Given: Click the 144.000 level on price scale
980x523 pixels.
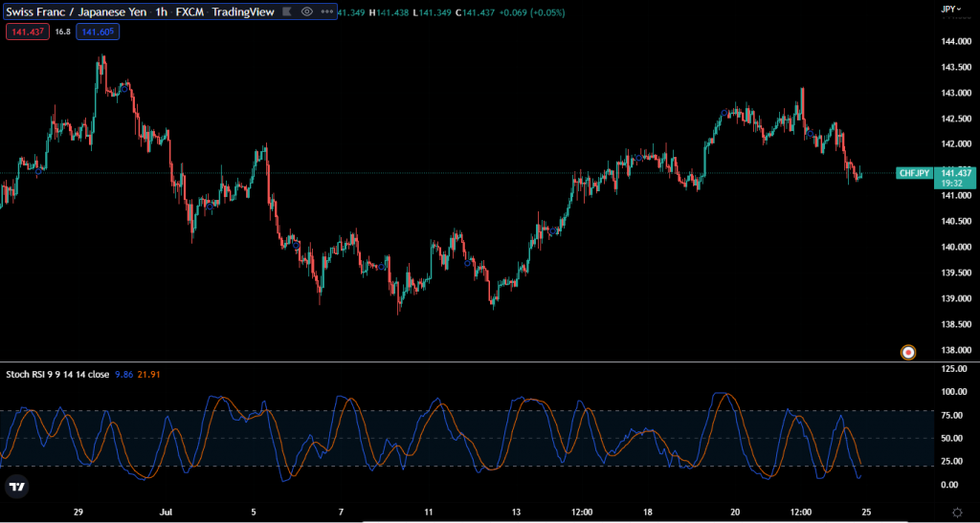Looking at the screenshot, I should coord(954,42).
